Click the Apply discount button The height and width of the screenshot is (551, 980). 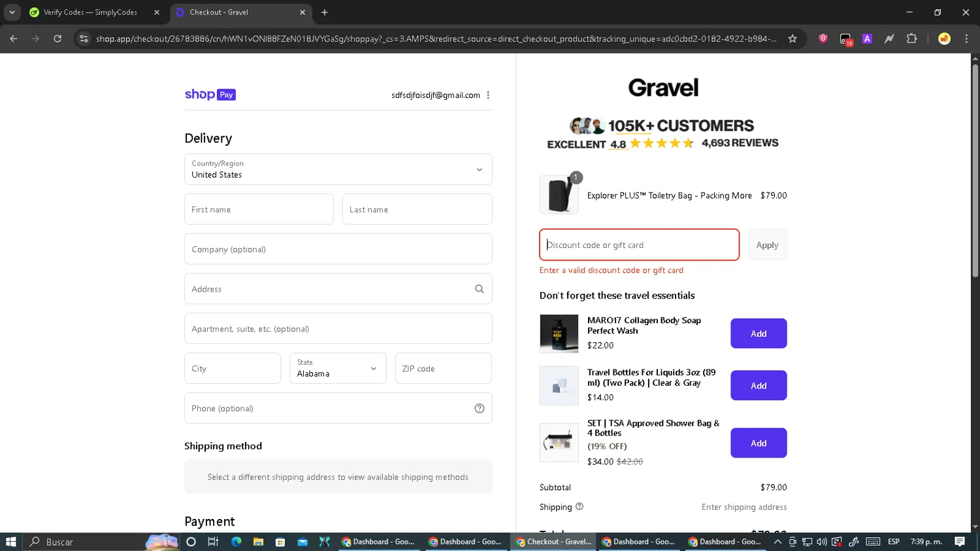767,245
